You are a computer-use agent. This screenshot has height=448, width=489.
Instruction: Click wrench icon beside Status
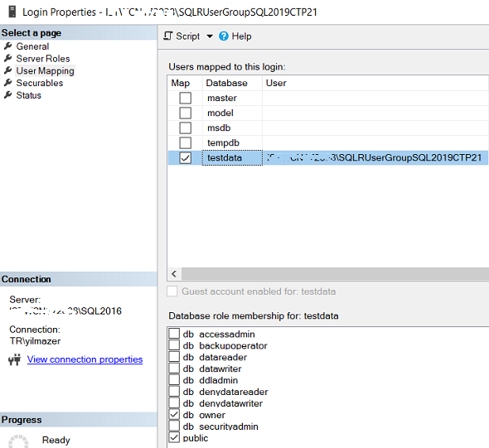pos(8,94)
